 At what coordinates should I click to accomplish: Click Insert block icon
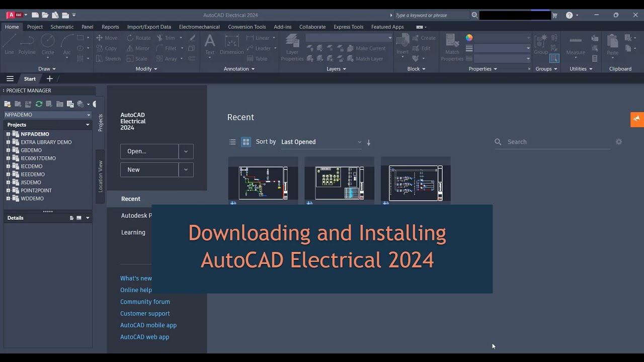pyautogui.click(x=403, y=45)
